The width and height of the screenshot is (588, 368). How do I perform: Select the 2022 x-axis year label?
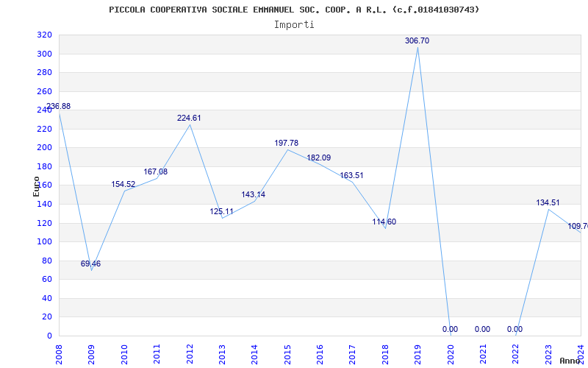tap(516, 354)
